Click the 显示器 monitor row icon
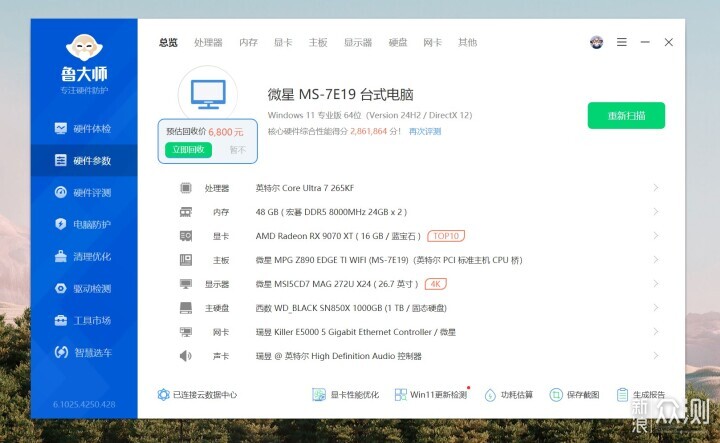 point(186,284)
